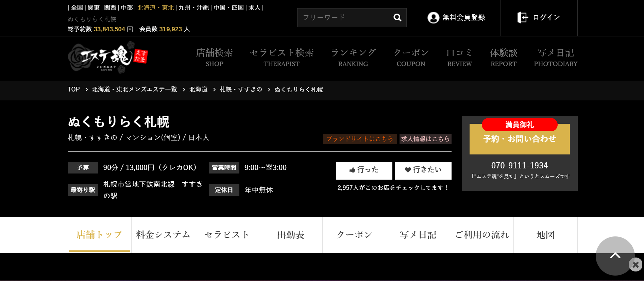This screenshot has width=644, height=281.
Task: Click the search magnifier icon
Action: 397,17
